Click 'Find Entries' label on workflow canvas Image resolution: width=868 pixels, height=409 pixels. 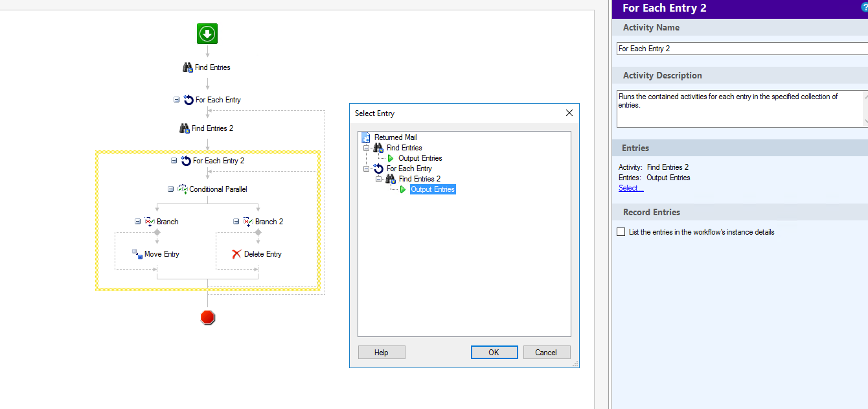(x=212, y=67)
